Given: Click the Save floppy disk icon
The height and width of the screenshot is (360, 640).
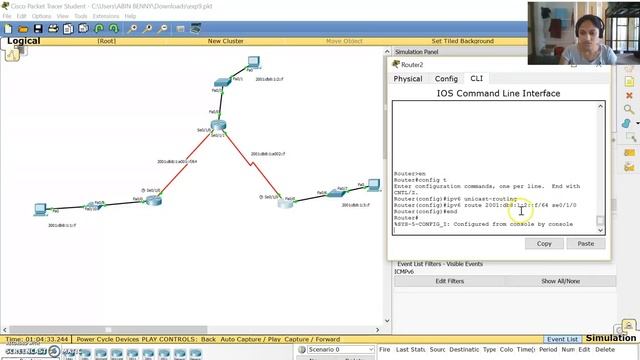Looking at the screenshot, I should (38, 29).
